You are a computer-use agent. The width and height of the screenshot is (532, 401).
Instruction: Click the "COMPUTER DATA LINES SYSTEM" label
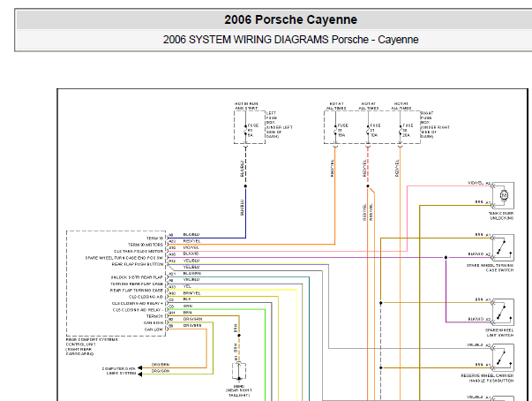(119, 371)
